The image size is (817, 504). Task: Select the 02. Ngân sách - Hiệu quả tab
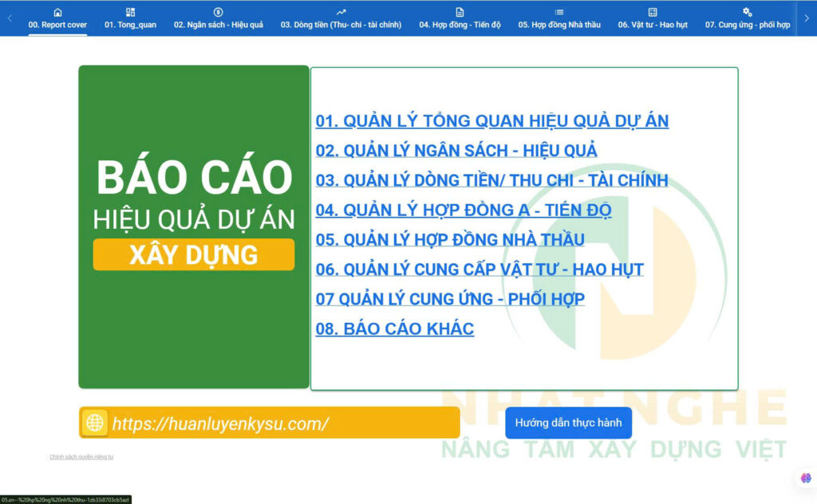(x=219, y=18)
